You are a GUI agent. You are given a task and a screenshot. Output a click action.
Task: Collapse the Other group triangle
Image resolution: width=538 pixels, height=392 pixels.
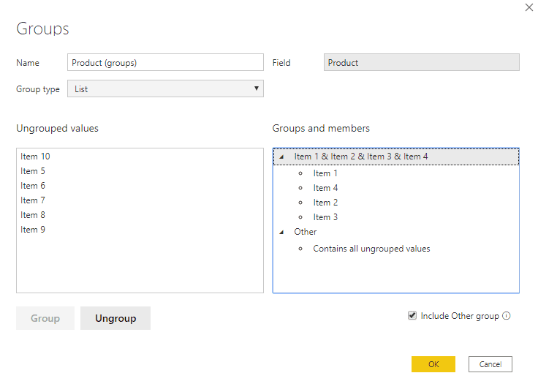281,233
